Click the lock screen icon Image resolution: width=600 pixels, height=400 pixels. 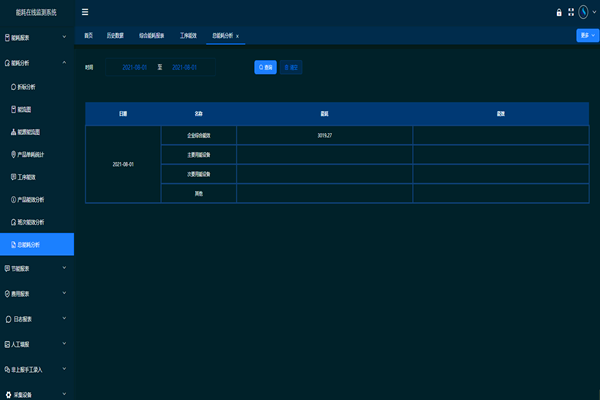pos(559,13)
